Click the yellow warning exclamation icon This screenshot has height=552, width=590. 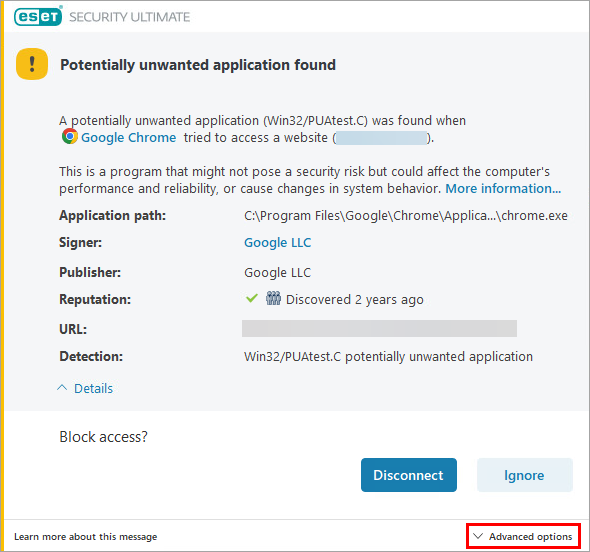(x=32, y=64)
